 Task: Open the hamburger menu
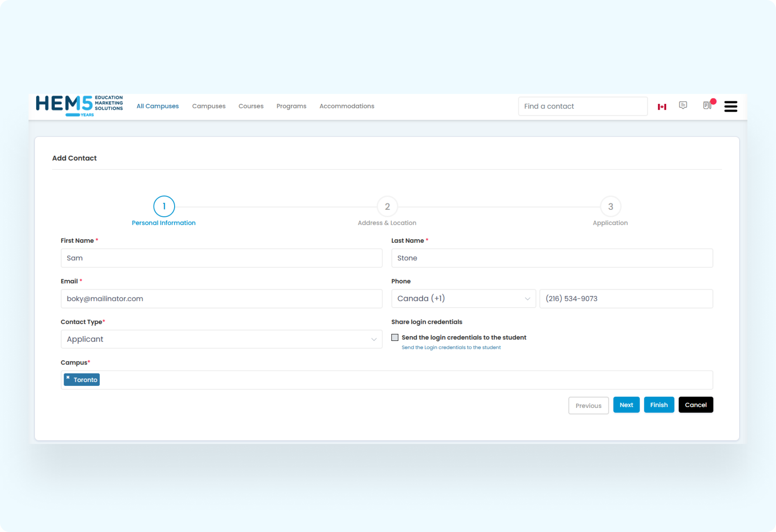[731, 106]
